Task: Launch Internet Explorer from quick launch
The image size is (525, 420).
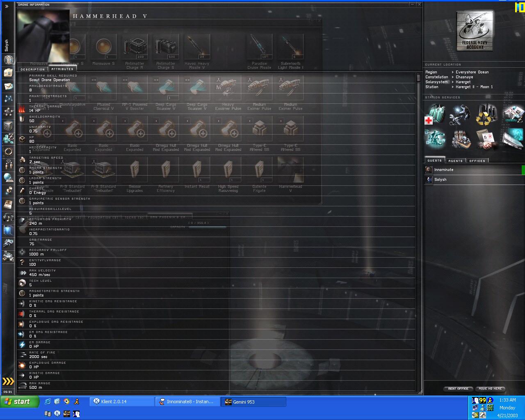Action: point(48,402)
